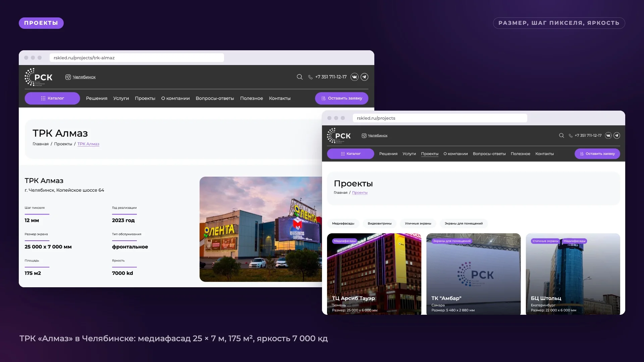The height and width of the screenshot is (362, 644).
Task: Click address bar rskled.ru/projects
Action: pyautogui.click(x=440, y=118)
